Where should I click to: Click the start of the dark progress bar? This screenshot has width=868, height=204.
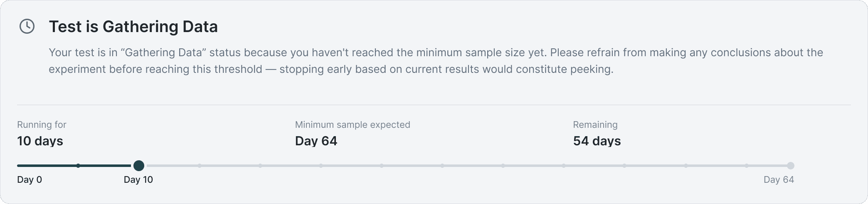(19, 166)
